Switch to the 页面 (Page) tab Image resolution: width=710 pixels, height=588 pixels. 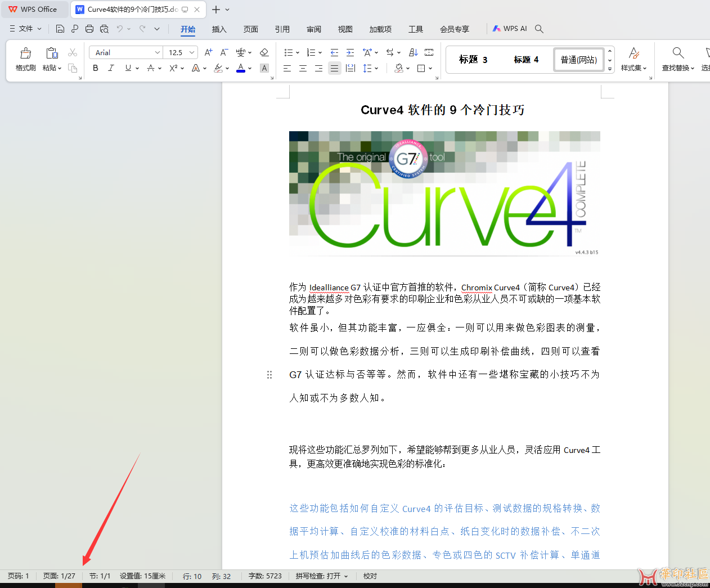coord(251,29)
